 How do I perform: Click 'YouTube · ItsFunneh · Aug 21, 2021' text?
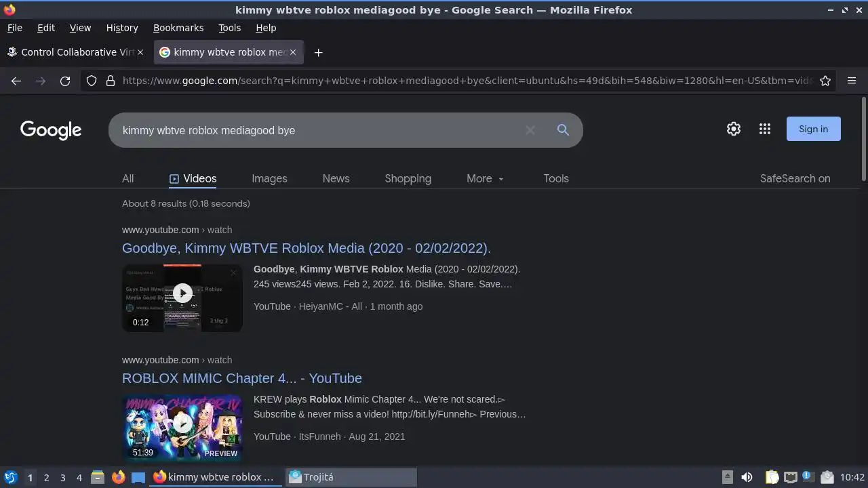tap(329, 436)
